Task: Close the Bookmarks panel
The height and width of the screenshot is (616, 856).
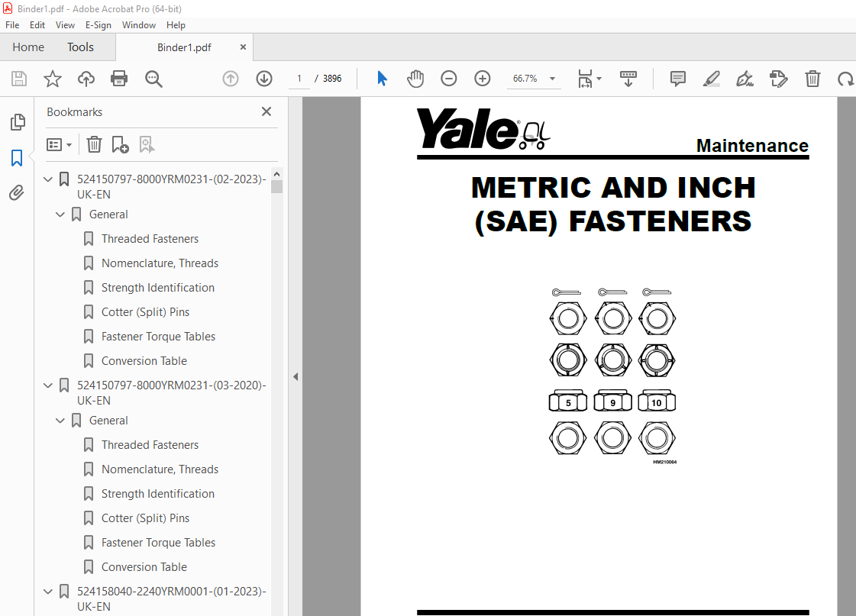Action: point(266,111)
